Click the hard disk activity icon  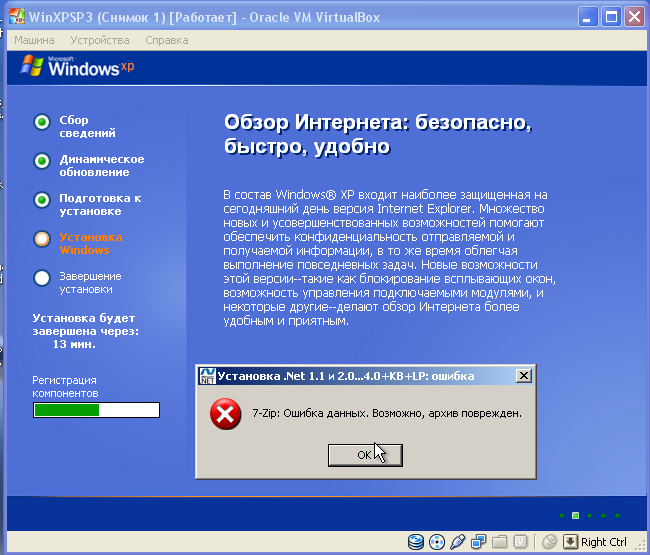point(416,542)
